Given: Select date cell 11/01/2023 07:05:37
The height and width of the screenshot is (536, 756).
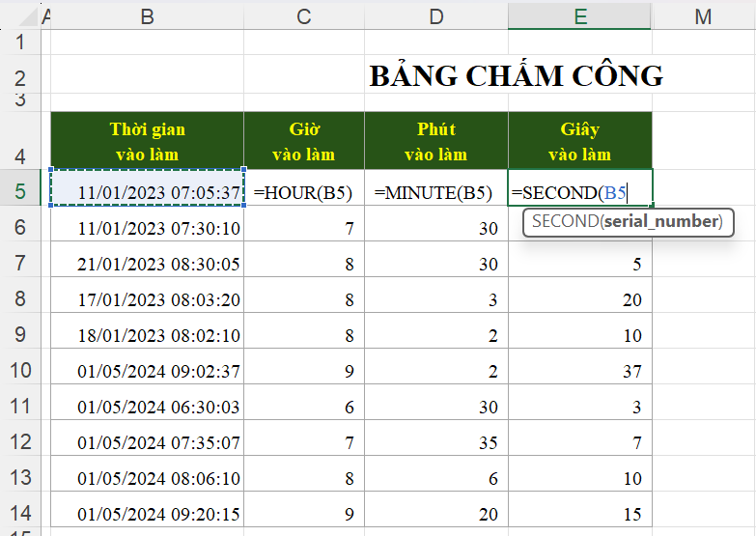Looking at the screenshot, I should tap(148, 192).
